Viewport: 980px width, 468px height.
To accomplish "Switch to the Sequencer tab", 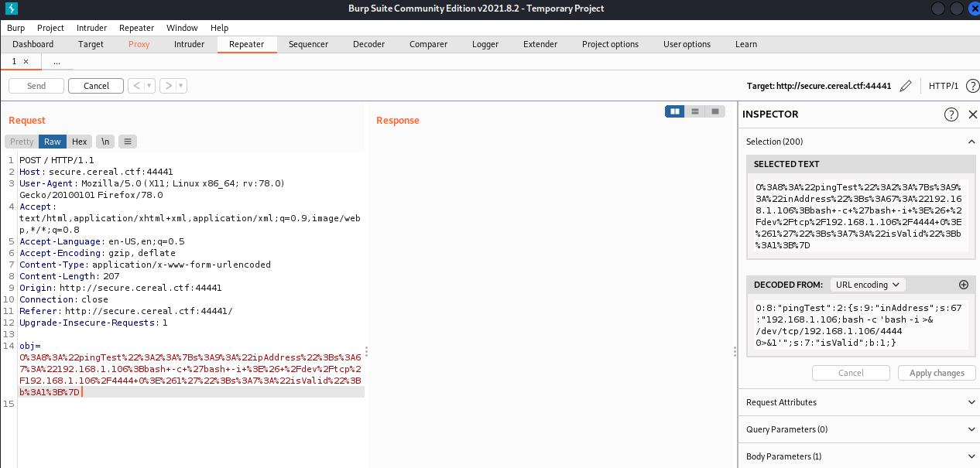I will [308, 44].
